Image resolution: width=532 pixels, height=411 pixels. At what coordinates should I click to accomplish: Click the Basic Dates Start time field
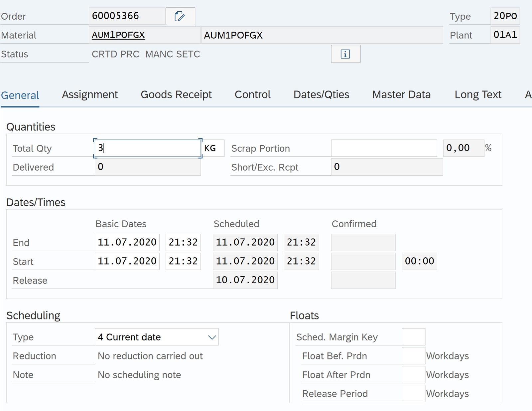coord(183,261)
